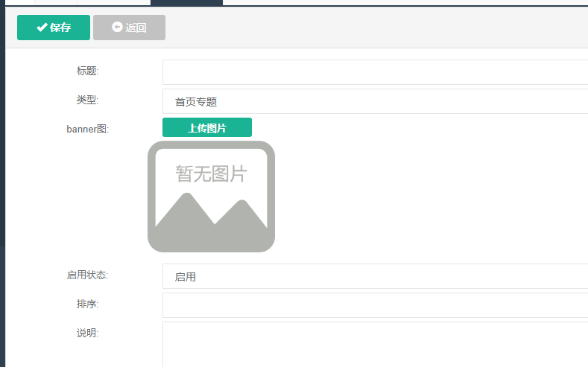Screen dimensions: 588x367
Task: Click the 类型 field label
Action: tap(87, 100)
